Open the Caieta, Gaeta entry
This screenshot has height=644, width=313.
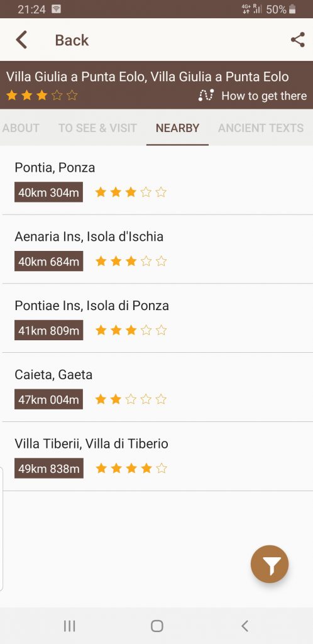[x=156, y=387]
